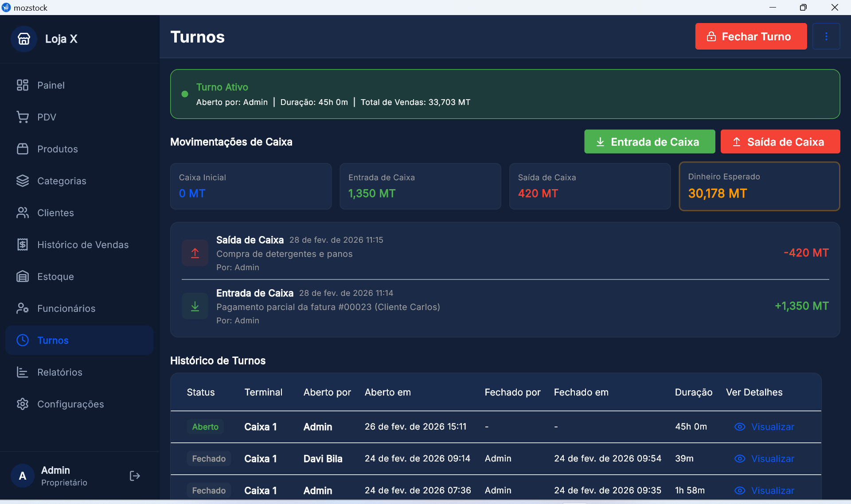Open the three-dot menu near Fechar Turno
The image size is (851, 504).
click(x=827, y=36)
